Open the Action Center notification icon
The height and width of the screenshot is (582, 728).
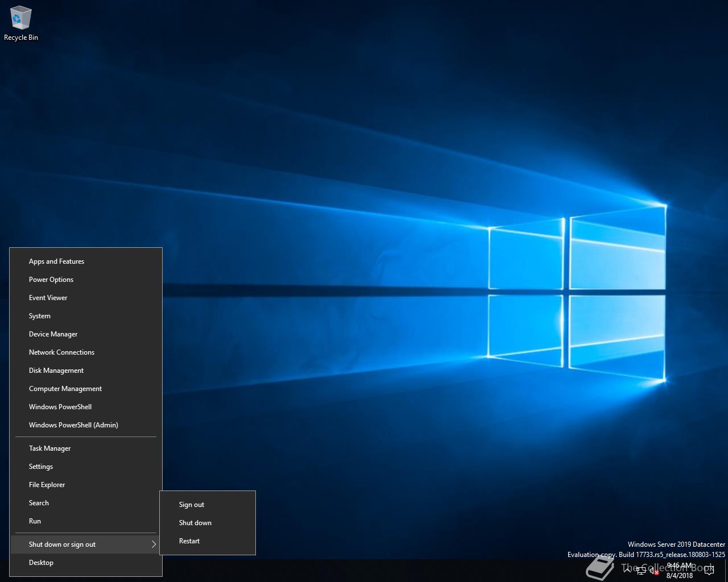pyautogui.click(x=709, y=571)
